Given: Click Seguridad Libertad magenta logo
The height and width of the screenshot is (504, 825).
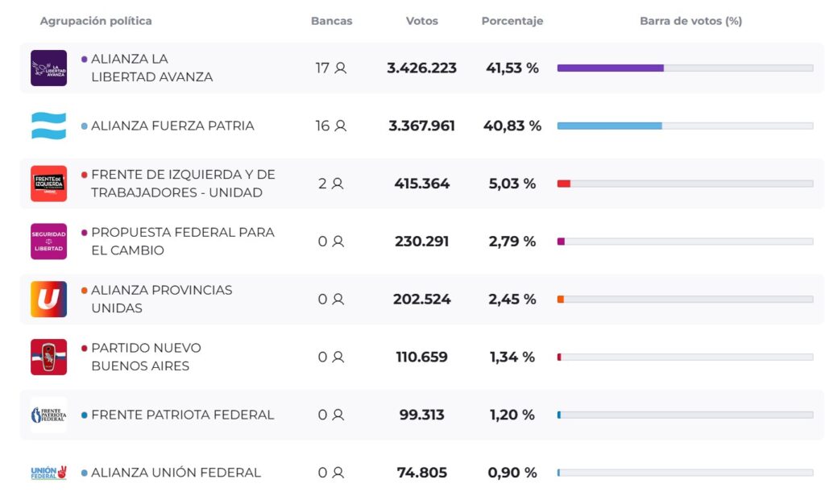Looking at the screenshot, I should point(48,242).
